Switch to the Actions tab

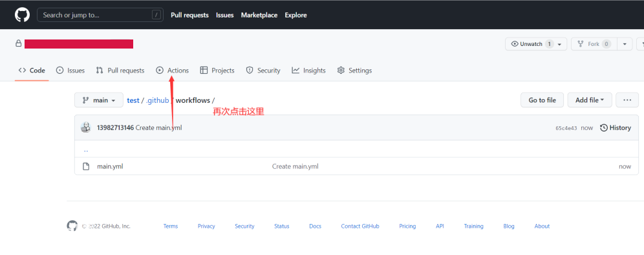[173, 71]
